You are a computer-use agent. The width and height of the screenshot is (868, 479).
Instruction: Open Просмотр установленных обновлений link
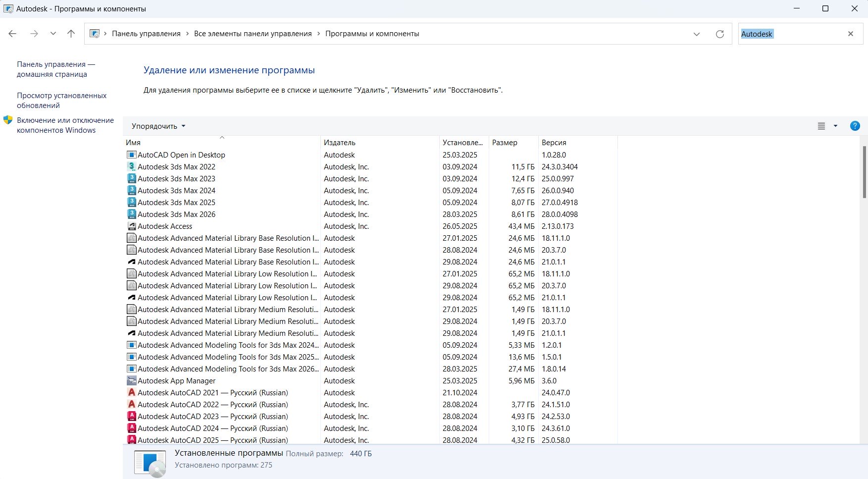(61, 101)
